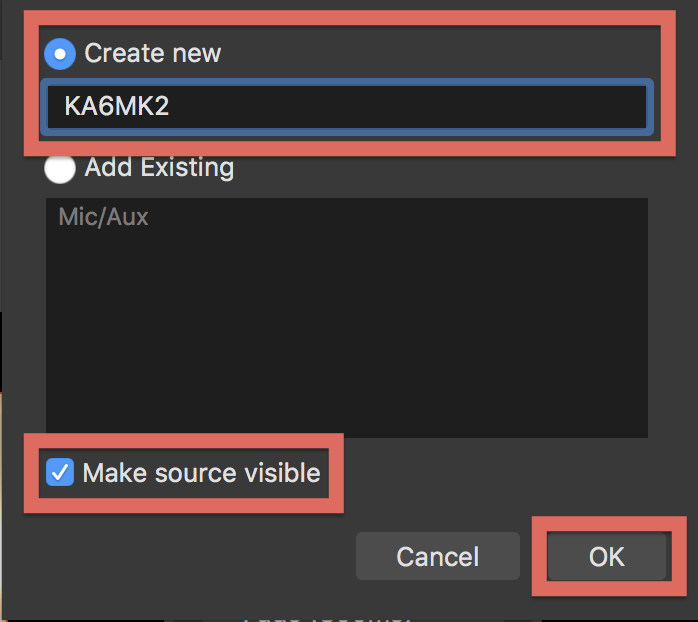The height and width of the screenshot is (622, 698).
Task: Highlight the Mic/Aux existing source entry
Action: [104, 217]
